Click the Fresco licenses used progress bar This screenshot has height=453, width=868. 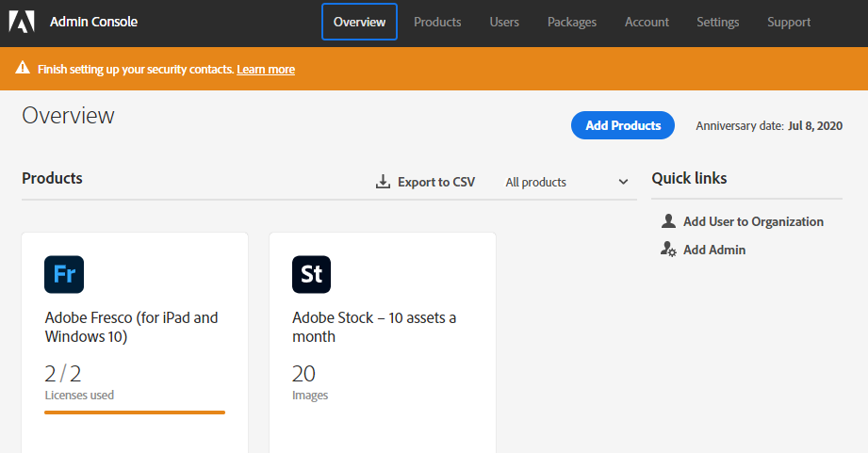pyautogui.click(x=135, y=412)
